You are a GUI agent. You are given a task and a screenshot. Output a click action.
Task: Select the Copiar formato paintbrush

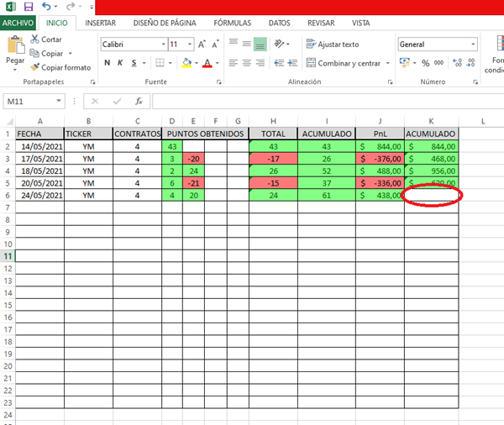coord(60,67)
